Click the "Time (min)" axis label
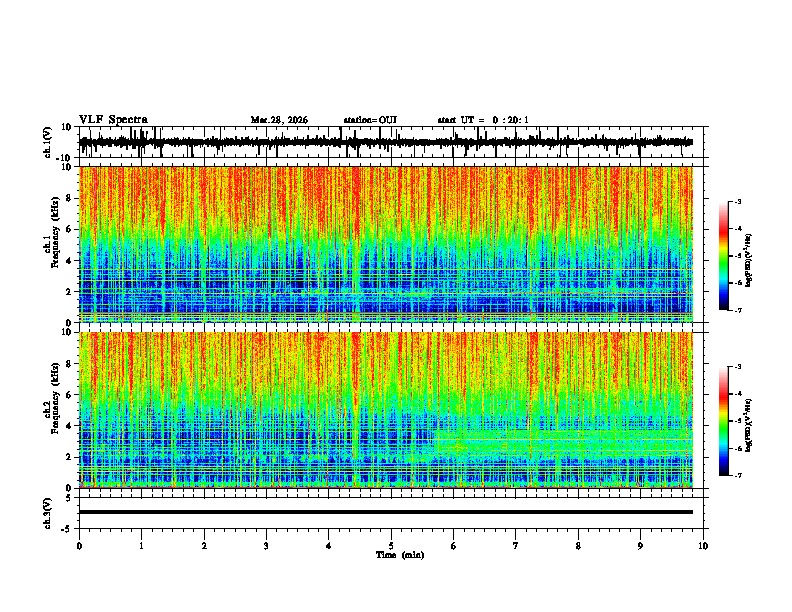This screenshot has width=792, height=612. click(400, 555)
